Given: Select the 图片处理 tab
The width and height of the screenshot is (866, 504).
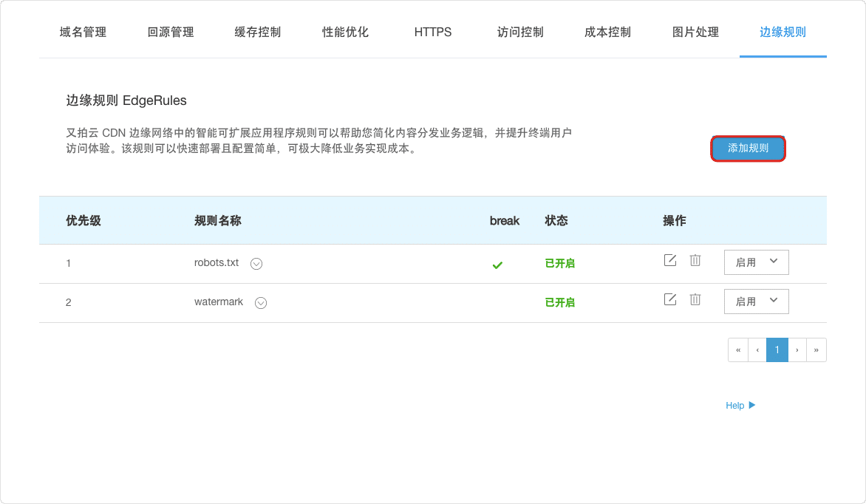Looking at the screenshot, I should 695,32.
